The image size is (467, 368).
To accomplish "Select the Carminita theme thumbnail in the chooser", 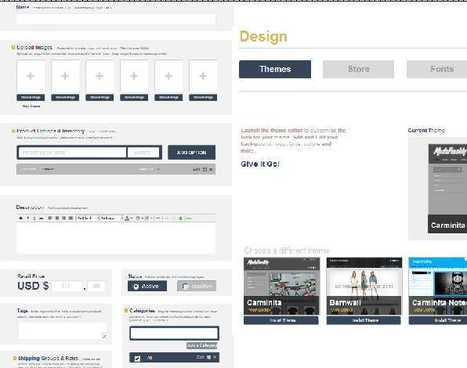I will pyautogui.click(x=281, y=286).
